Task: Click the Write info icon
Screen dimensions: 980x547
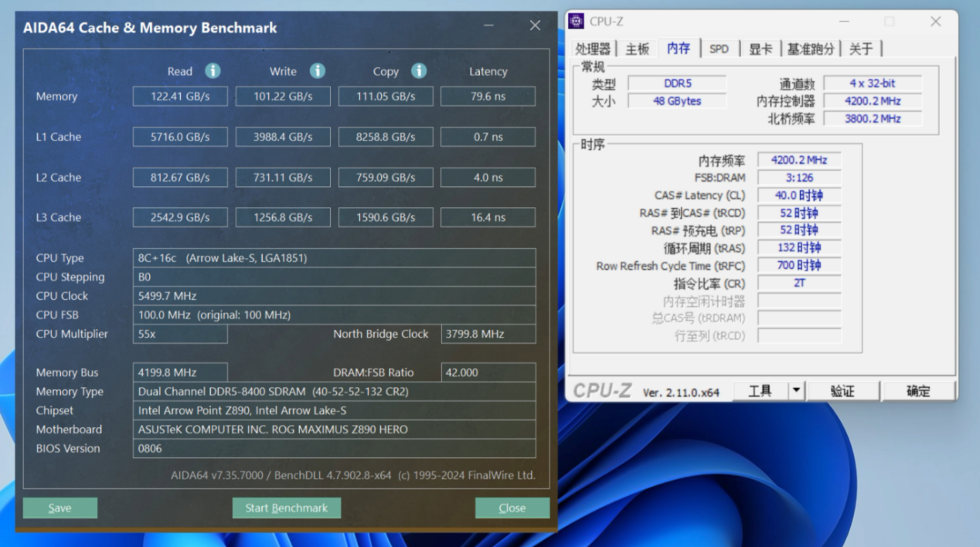Action: point(318,71)
